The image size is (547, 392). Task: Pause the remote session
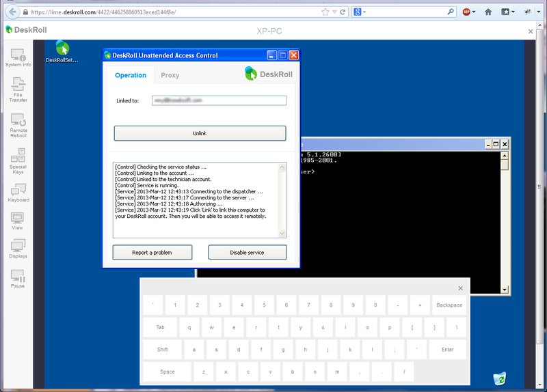(18, 279)
